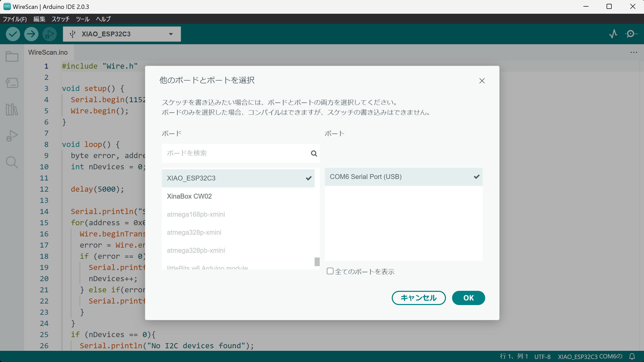
Task: Start debugging from the toolbar icon
Action: (x=49, y=34)
